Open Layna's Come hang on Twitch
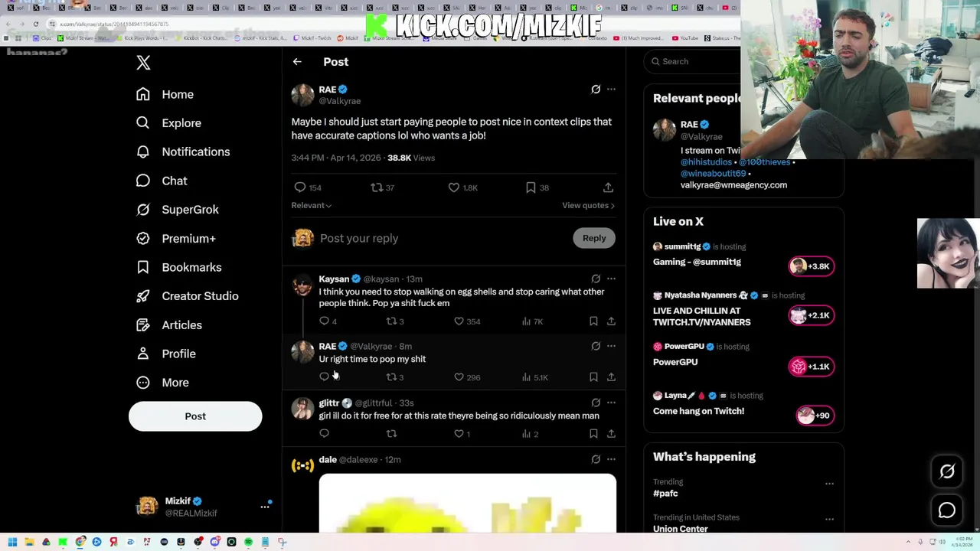 point(698,412)
